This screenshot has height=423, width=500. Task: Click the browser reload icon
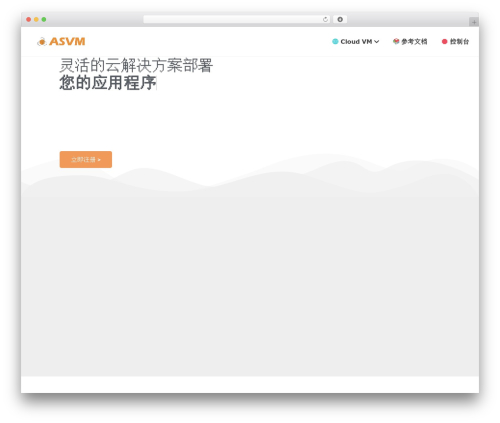click(325, 20)
